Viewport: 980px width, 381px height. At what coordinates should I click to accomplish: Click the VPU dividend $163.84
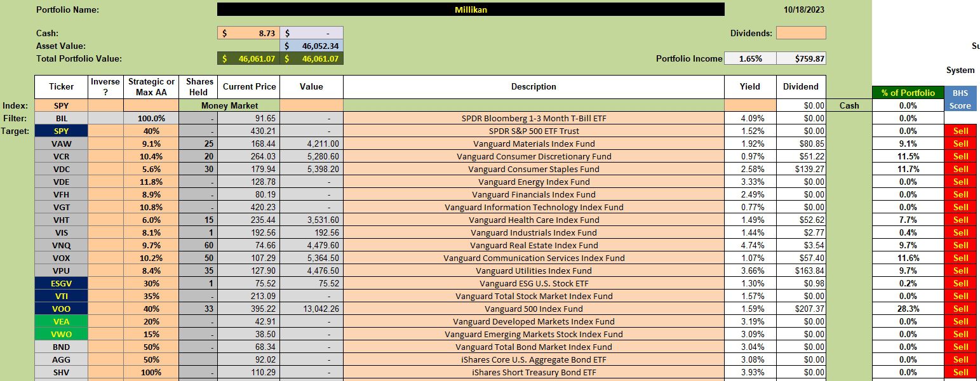801,271
